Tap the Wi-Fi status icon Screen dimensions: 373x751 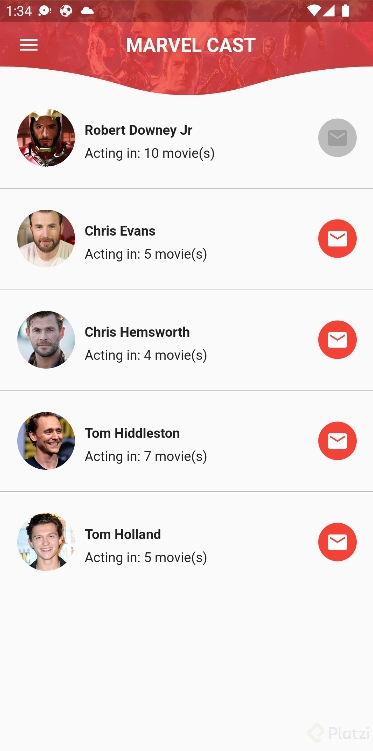coord(314,11)
